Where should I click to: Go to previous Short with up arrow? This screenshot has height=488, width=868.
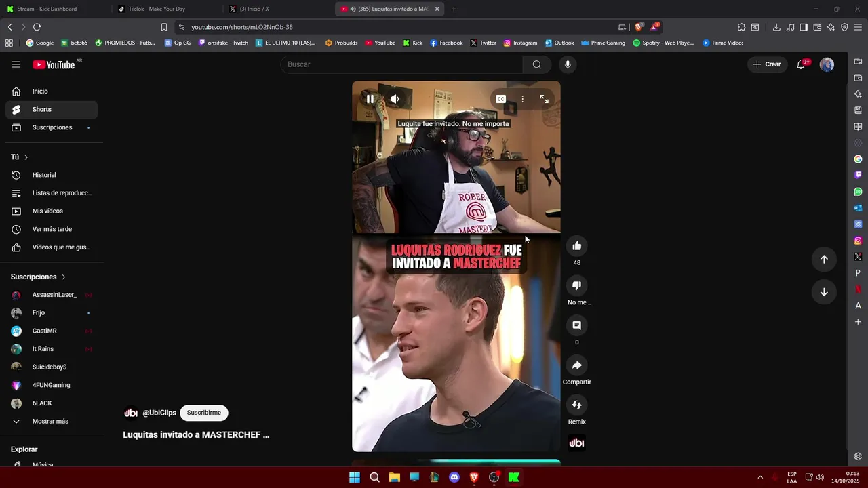point(824,259)
